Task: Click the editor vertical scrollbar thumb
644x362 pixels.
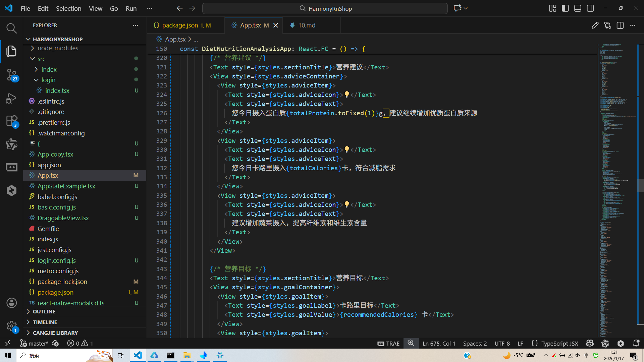Action: [640, 185]
